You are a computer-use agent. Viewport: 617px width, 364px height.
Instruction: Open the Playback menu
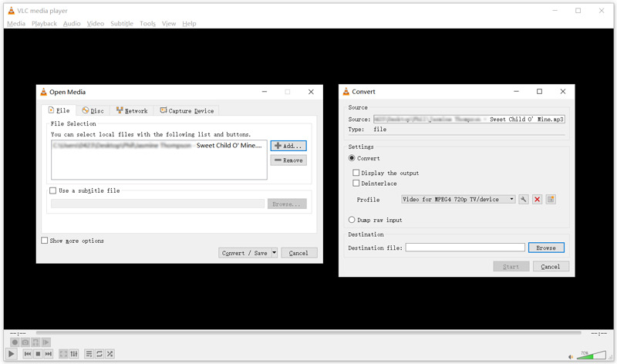coord(45,24)
